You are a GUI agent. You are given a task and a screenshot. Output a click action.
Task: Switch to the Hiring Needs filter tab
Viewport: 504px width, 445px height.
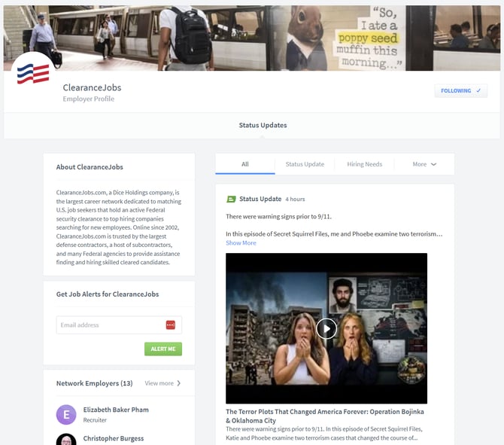pos(365,164)
